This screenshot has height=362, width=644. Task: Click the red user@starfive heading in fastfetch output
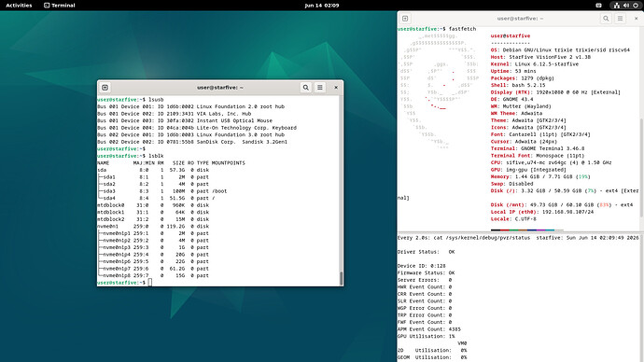(x=511, y=35)
